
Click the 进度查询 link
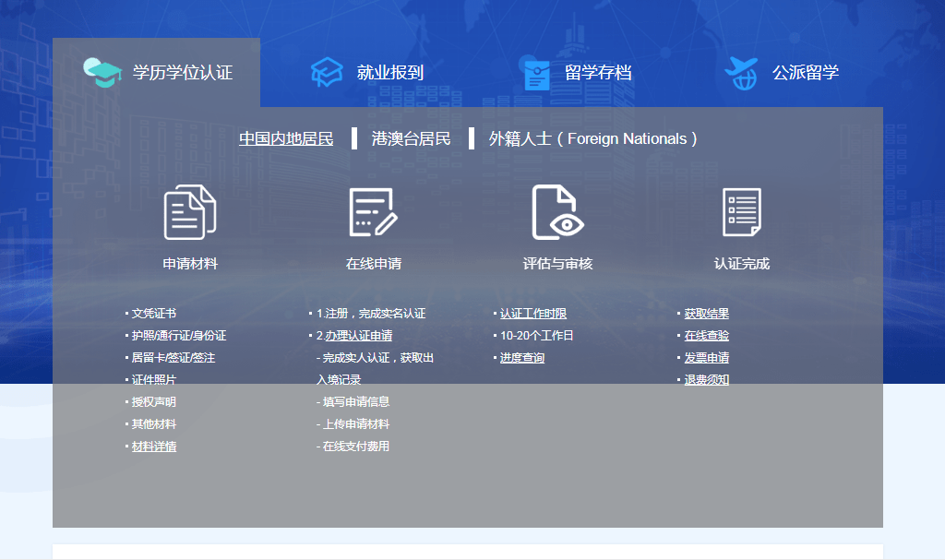click(x=522, y=358)
